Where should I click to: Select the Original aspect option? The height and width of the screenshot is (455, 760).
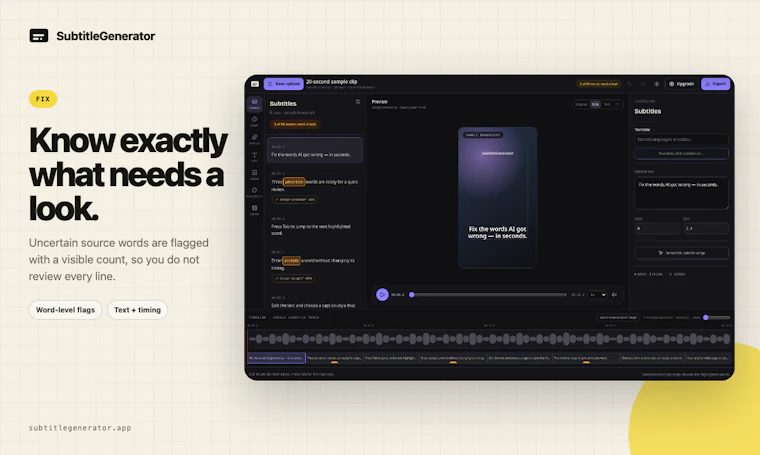coord(581,104)
